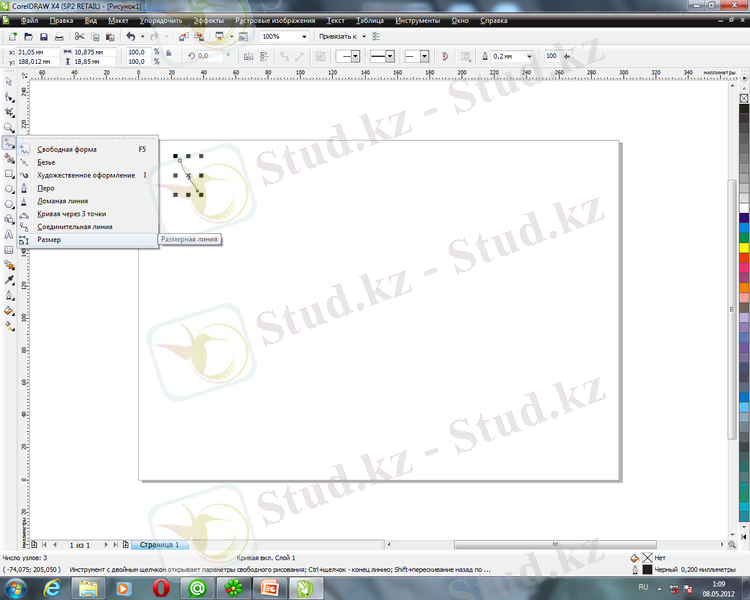Click the Undo arrow
Screen dimensions: 750x600
(131, 36)
